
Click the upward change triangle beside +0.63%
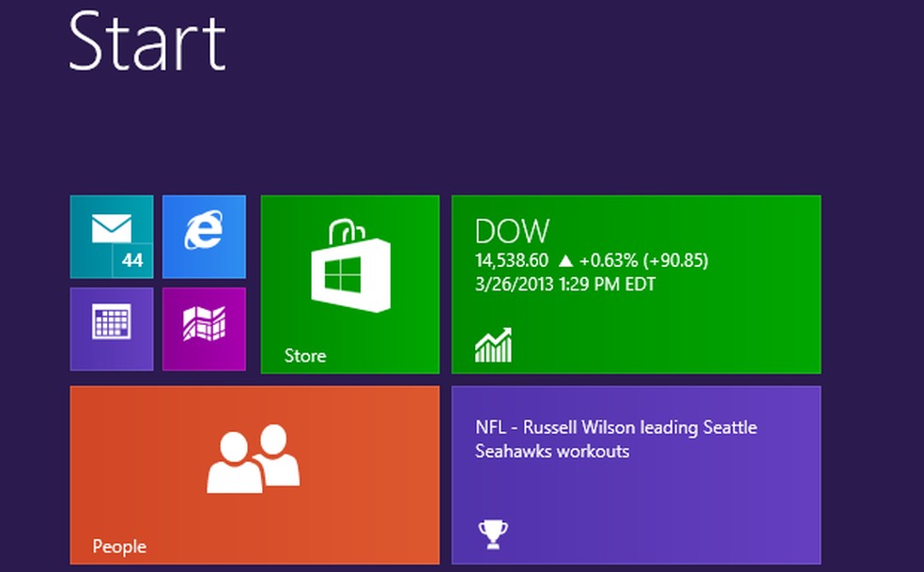tap(565, 261)
